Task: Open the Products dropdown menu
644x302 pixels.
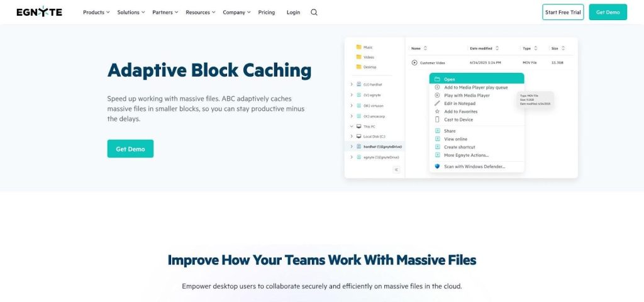Action: [x=96, y=12]
